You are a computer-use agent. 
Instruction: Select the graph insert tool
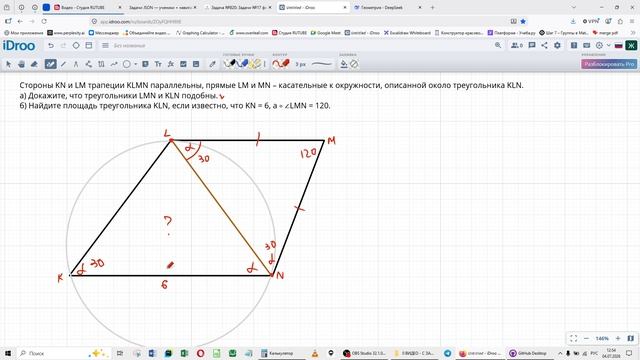click(x=183, y=64)
